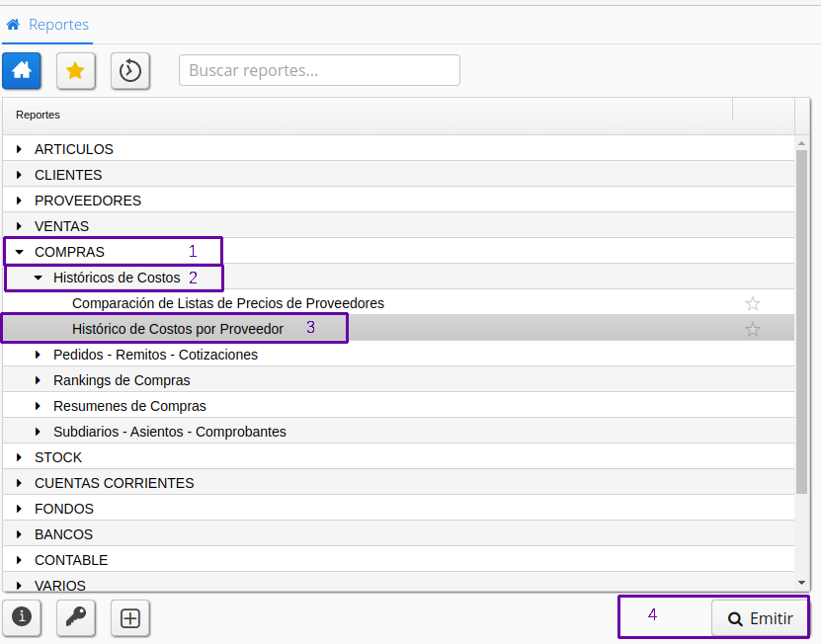Select the VENTAS label
821x644 pixels.
click(x=62, y=226)
